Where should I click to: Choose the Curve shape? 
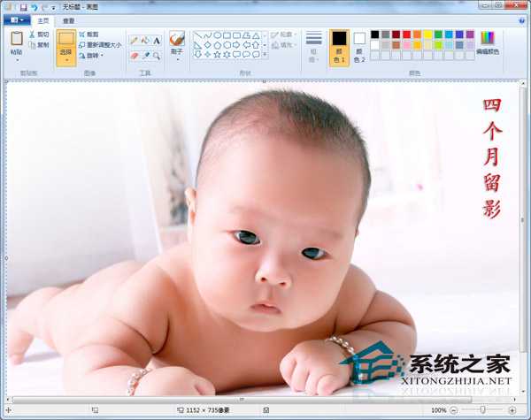(208, 35)
